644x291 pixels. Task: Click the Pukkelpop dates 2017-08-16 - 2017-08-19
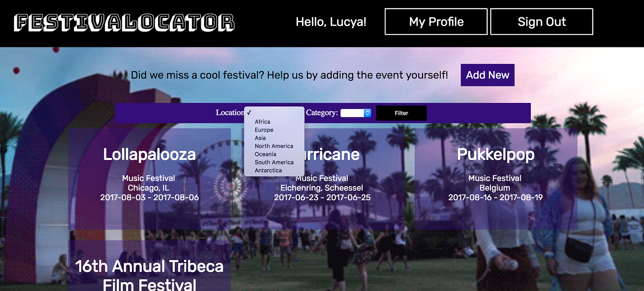click(x=495, y=197)
